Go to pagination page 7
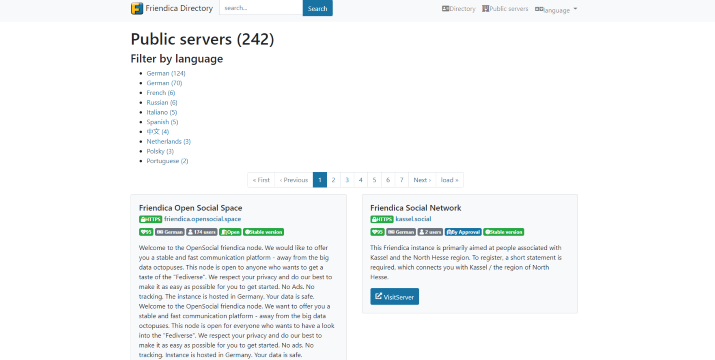The image size is (715, 360). tap(401, 180)
